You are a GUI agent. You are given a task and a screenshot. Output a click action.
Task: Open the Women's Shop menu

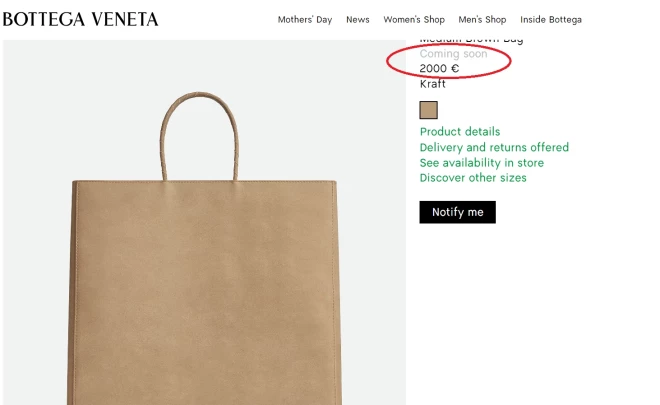pos(414,20)
